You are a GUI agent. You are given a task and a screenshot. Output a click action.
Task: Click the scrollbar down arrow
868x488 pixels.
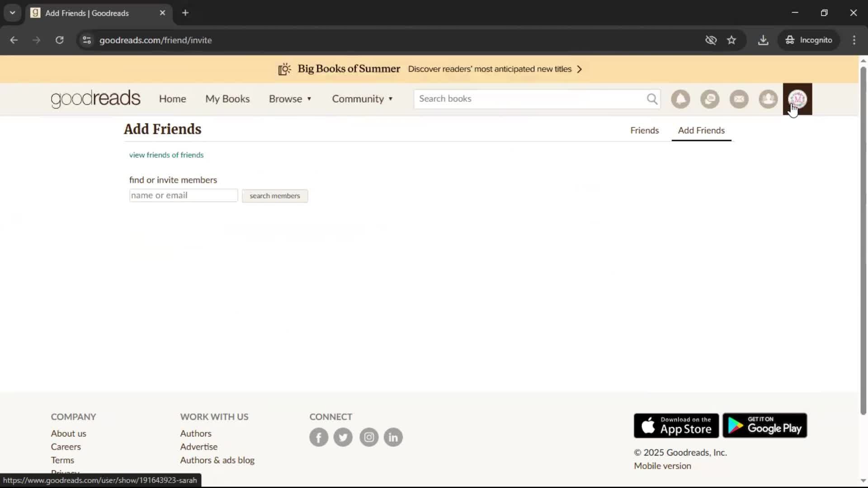click(863, 481)
